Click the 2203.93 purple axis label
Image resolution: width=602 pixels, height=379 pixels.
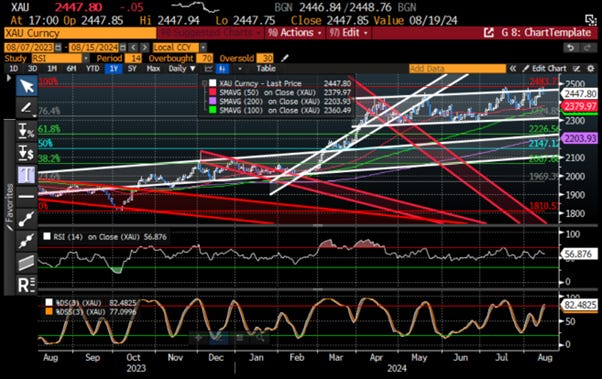(580, 138)
